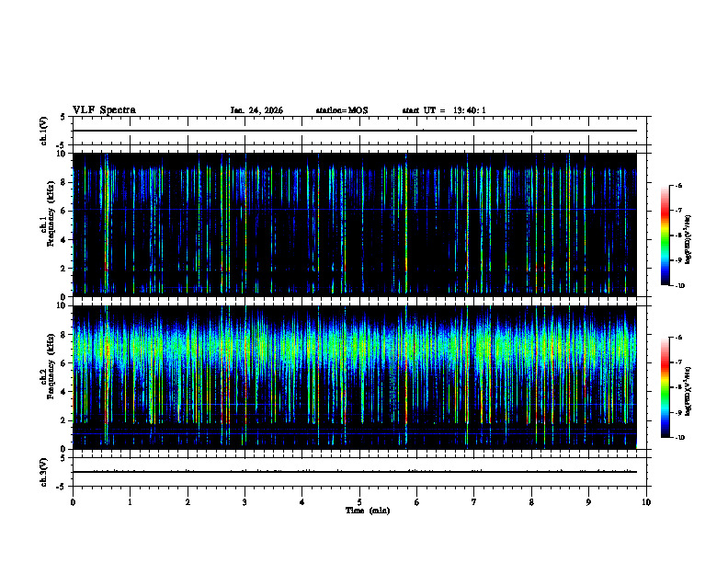Click time axis tick label "1"

point(130,502)
